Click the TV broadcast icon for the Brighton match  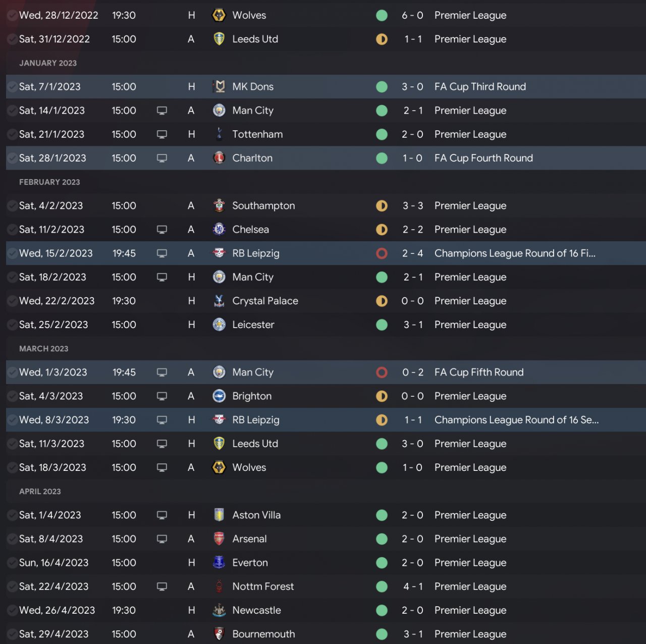162,396
